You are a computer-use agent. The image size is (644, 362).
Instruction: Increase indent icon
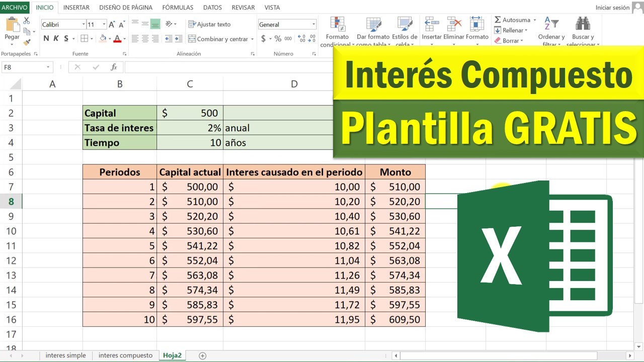tap(179, 39)
